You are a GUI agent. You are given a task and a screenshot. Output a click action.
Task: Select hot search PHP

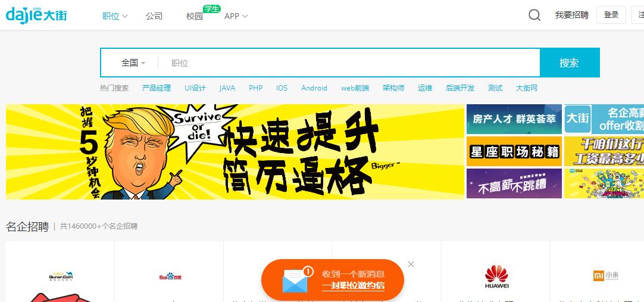tap(255, 88)
